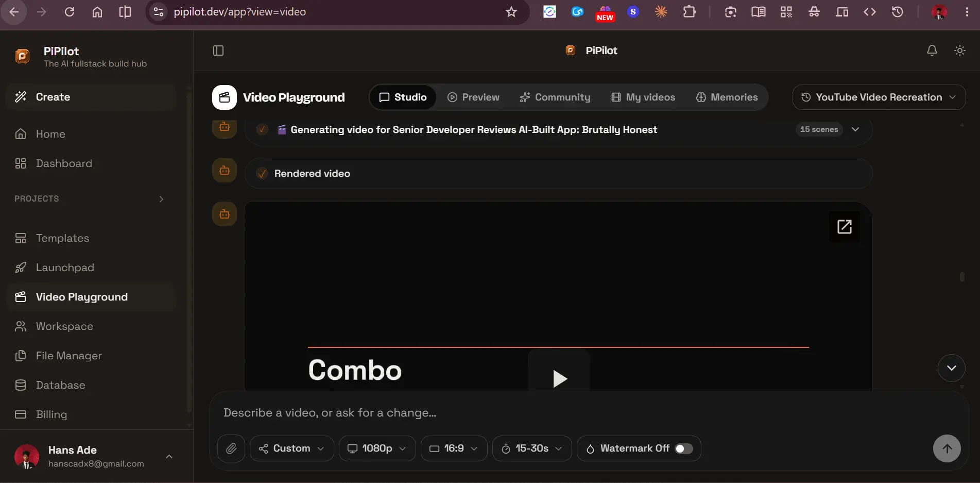Click the Video Playground clapperboard icon

pos(225,97)
